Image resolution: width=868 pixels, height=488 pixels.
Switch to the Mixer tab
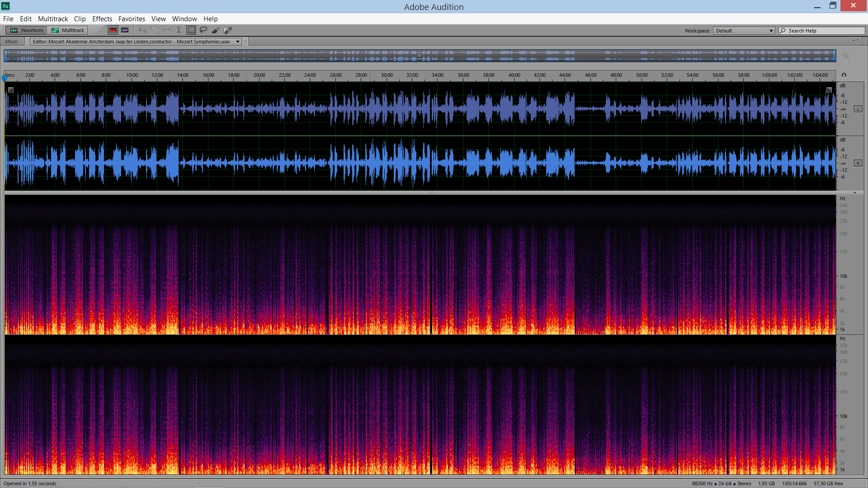pyautogui.click(x=12, y=42)
